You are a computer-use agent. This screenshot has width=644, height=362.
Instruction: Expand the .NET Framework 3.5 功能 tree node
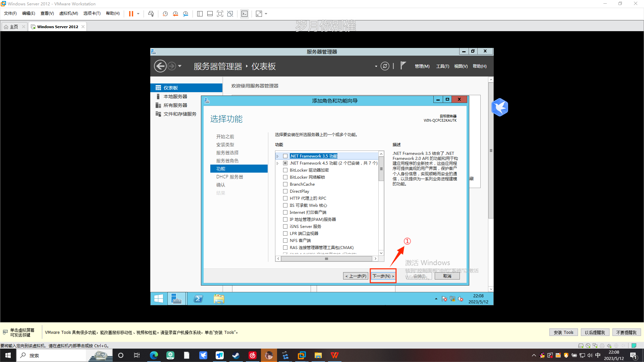click(278, 156)
